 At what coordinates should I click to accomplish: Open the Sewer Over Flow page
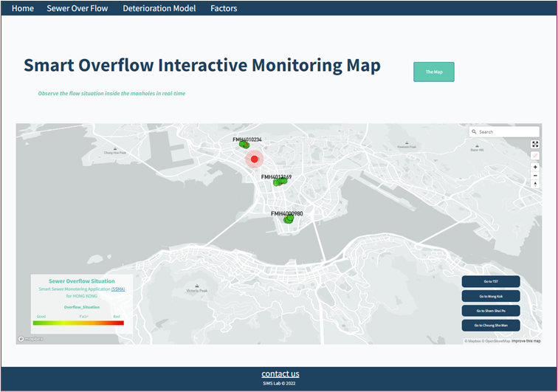77,9
